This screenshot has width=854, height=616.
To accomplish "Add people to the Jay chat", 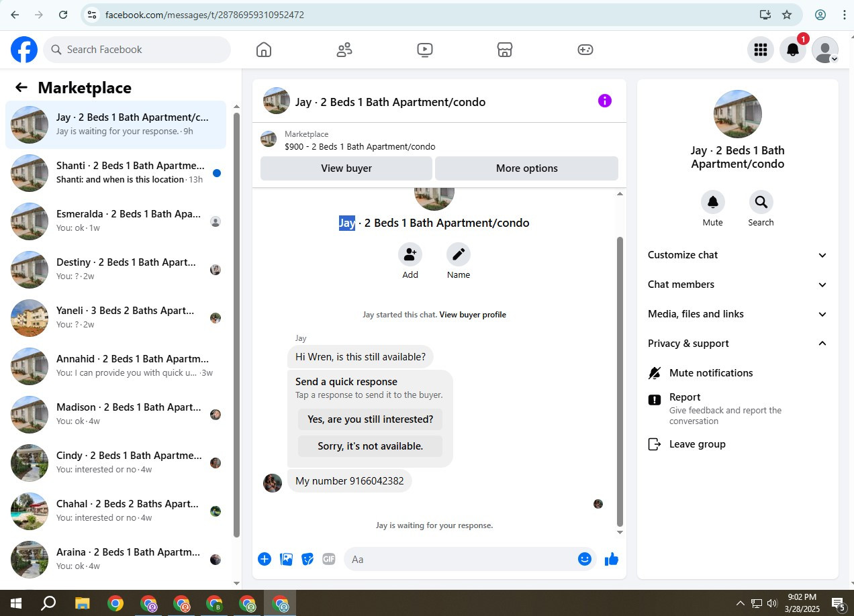I will (410, 254).
